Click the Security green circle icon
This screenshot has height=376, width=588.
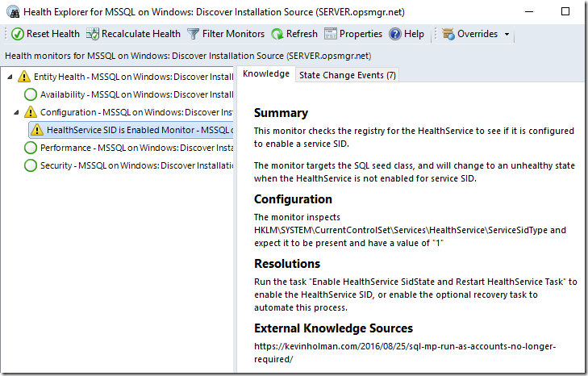tap(31, 165)
